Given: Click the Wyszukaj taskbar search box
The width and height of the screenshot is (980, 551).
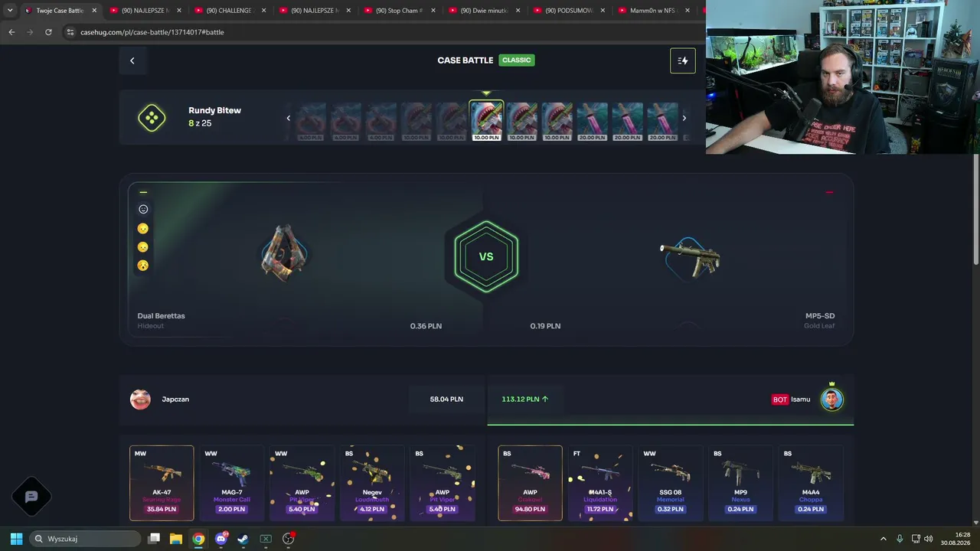Looking at the screenshot, I should 86,539.
